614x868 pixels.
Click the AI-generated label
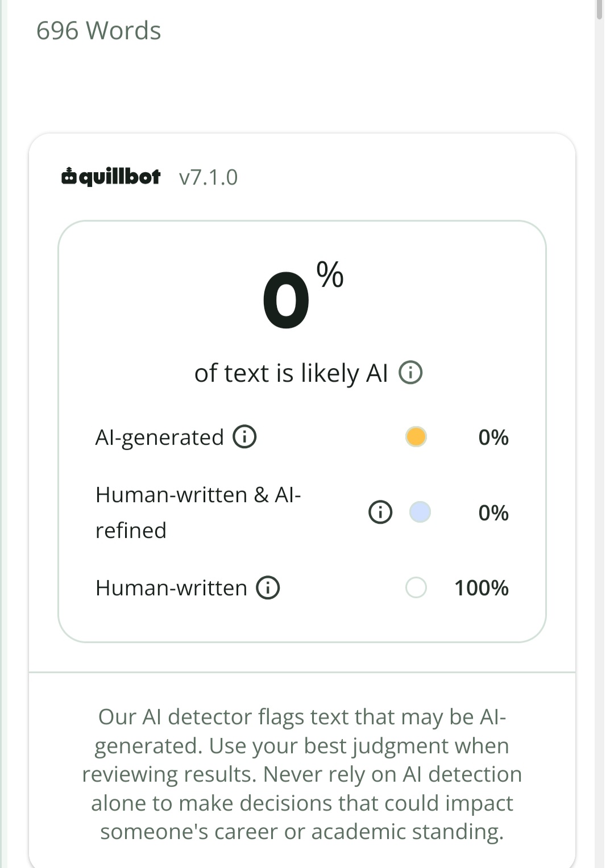(x=160, y=437)
